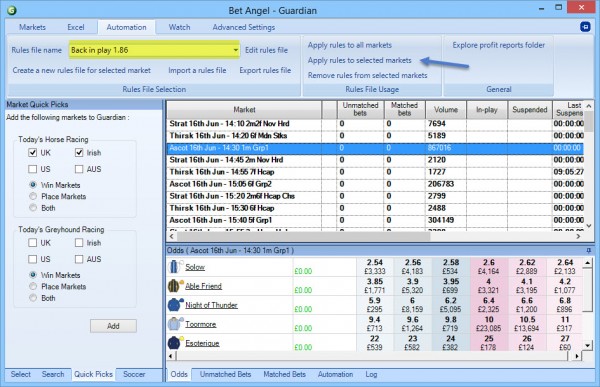Click the blue icon at the ribbon's top right
Image resolution: width=600 pixels, height=387 pixels.
[585, 26]
